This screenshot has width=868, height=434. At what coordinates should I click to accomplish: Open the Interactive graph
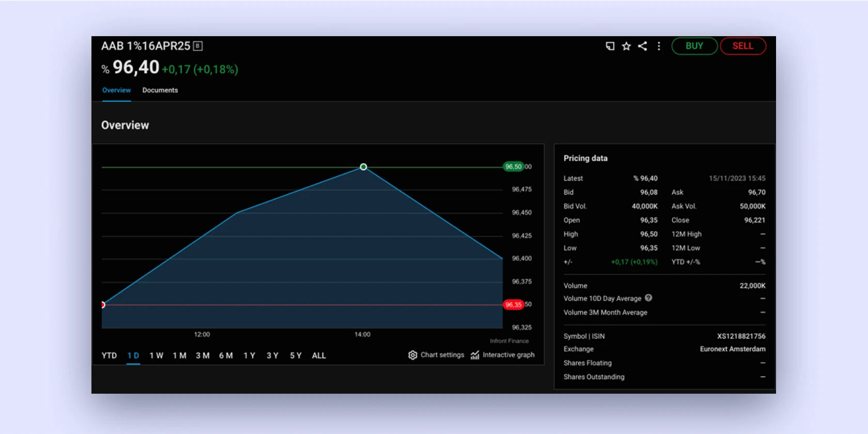pyautogui.click(x=503, y=355)
